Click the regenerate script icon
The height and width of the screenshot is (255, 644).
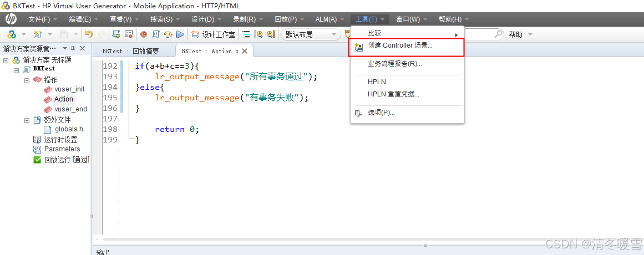[x=116, y=34]
